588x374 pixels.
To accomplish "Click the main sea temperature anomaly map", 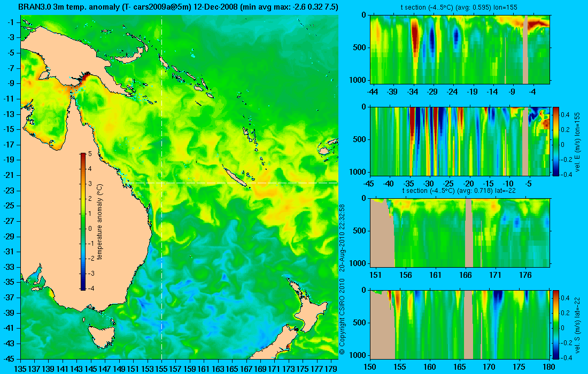I will coord(179,187).
